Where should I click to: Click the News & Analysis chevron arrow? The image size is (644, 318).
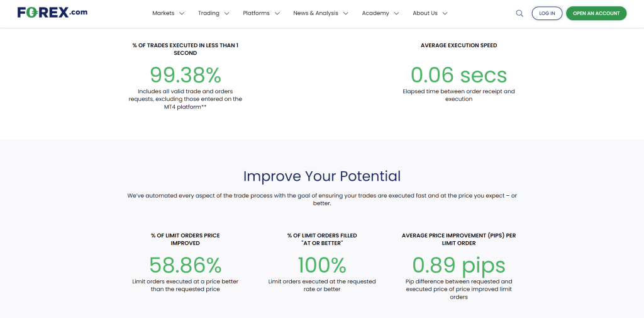pyautogui.click(x=345, y=13)
